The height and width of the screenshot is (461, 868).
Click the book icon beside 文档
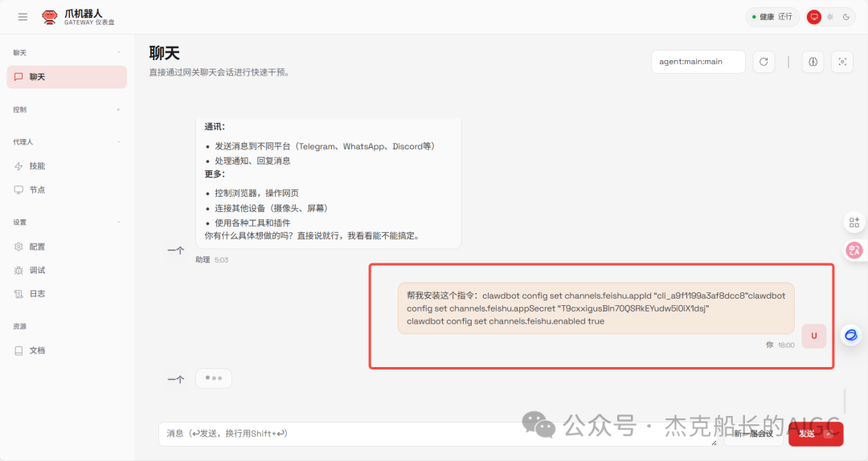pyautogui.click(x=18, y=350)
